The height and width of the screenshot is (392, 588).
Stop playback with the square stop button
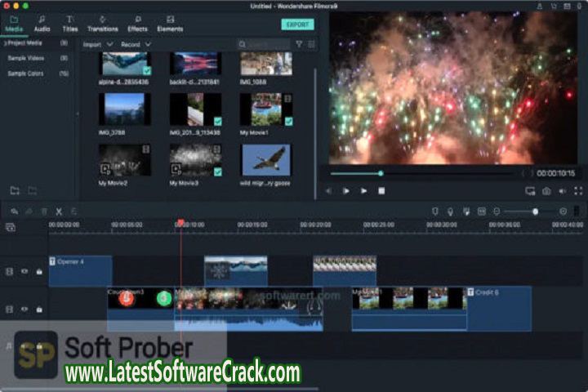point(381,191)
